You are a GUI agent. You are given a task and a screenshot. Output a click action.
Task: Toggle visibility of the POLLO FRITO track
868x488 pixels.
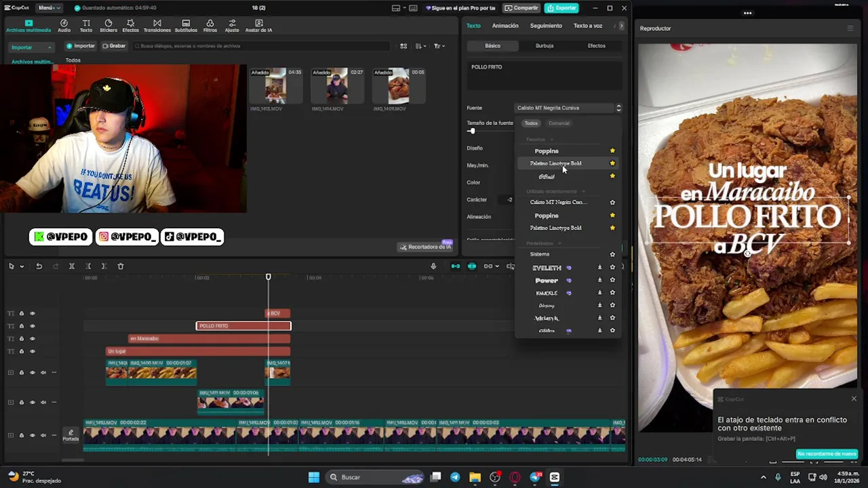coord(32,326)
